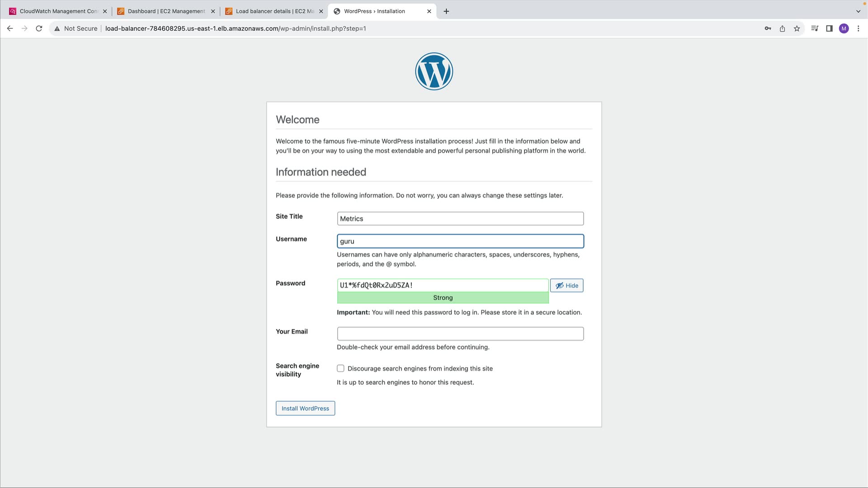868x488 pixels.
Task: Bookmark this page with star icon
Action: point(797,28)
